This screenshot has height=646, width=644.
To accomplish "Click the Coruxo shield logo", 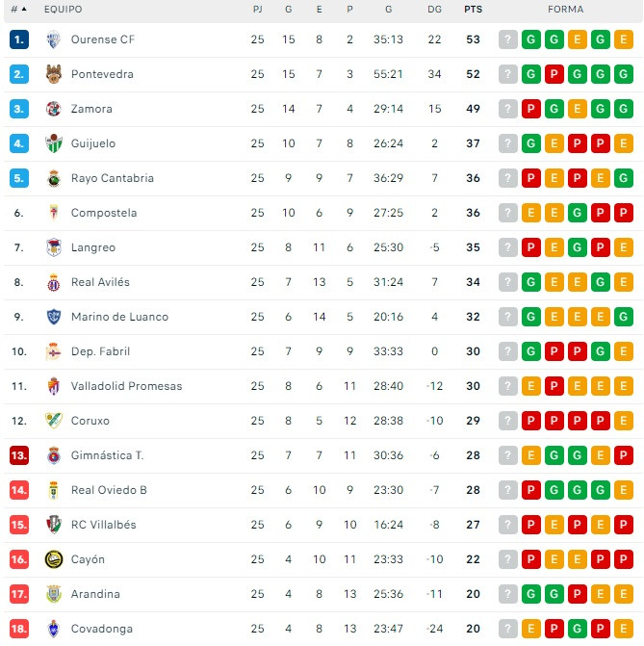I will [x=54, y=421].
